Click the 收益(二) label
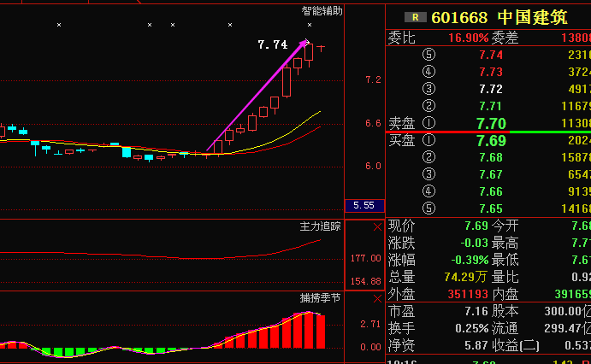 coord(515,345)
